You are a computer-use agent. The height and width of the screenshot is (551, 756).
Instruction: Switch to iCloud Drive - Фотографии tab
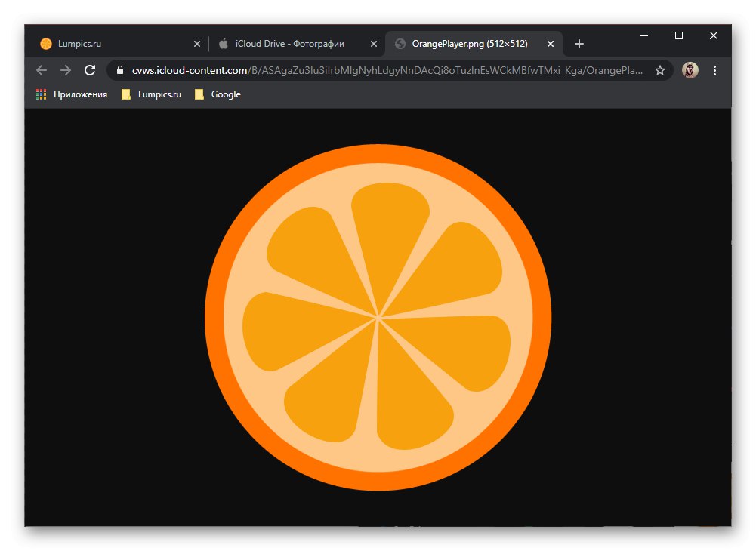click(x=297, y=44)
